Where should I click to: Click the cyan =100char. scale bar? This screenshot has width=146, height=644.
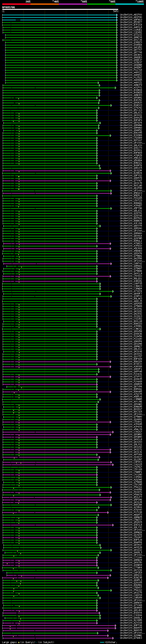tap(102, 642)
